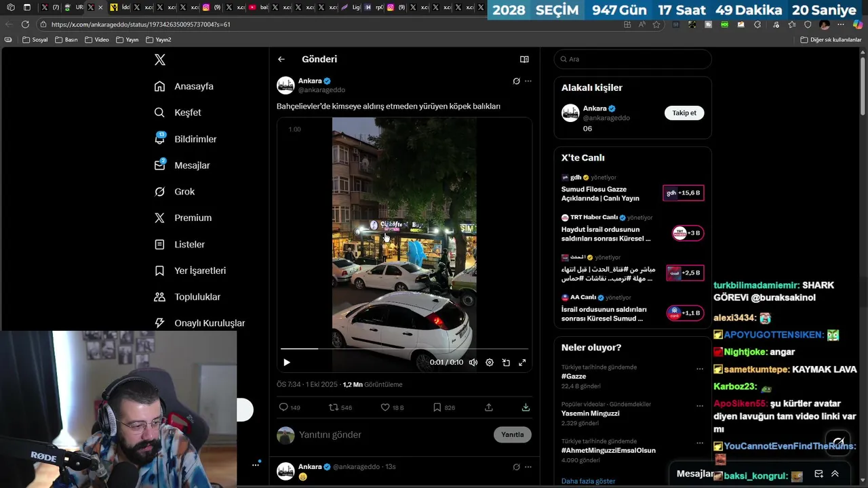Click the Yanıtla button
Screen dimensions: 868x488
(x=512, y=434)
